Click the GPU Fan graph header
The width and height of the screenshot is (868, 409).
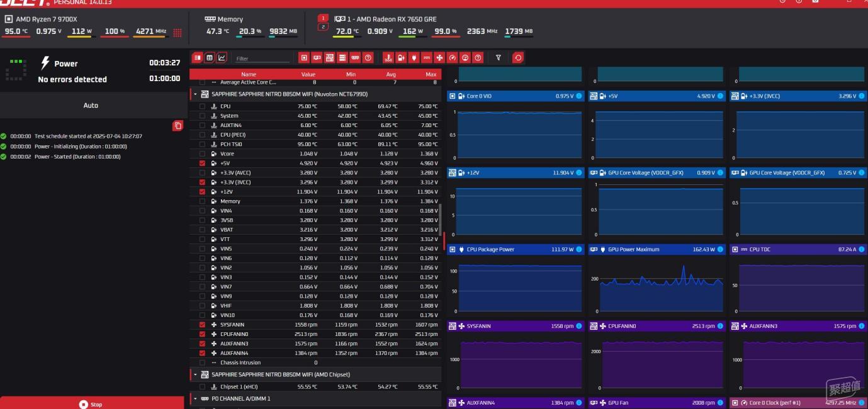click(x=657, y=403)
